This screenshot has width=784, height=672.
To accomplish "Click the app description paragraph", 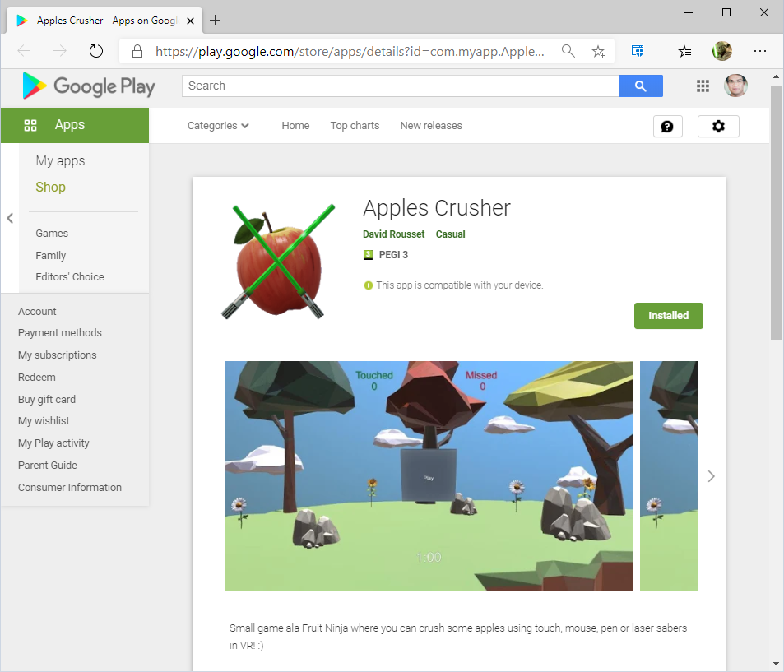I will coord(458,637).
